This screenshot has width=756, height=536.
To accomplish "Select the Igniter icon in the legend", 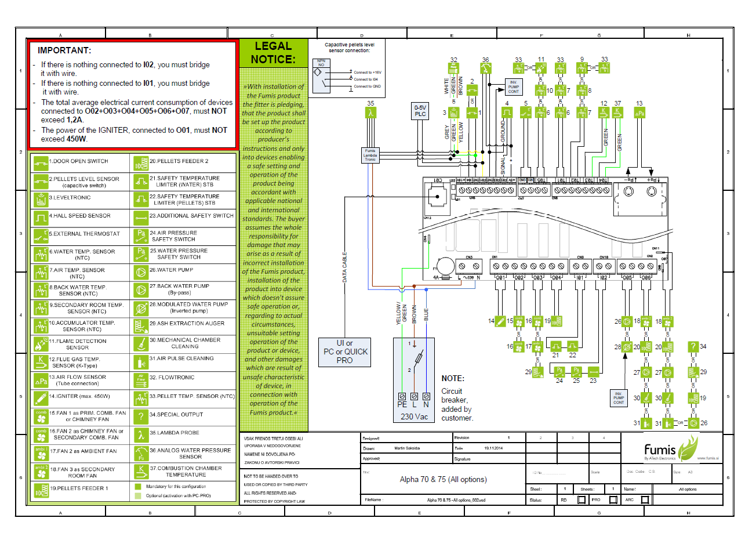I will tap(40, 399).
